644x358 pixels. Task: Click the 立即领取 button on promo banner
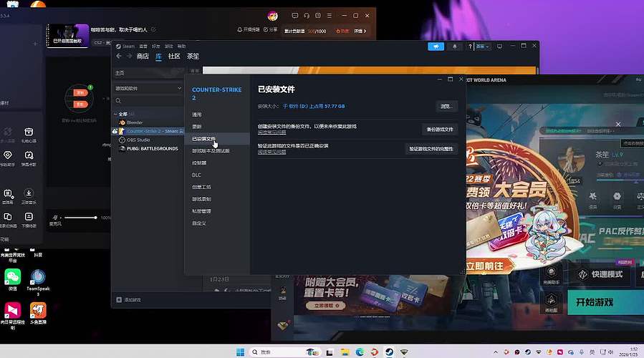tap(326, 306)
